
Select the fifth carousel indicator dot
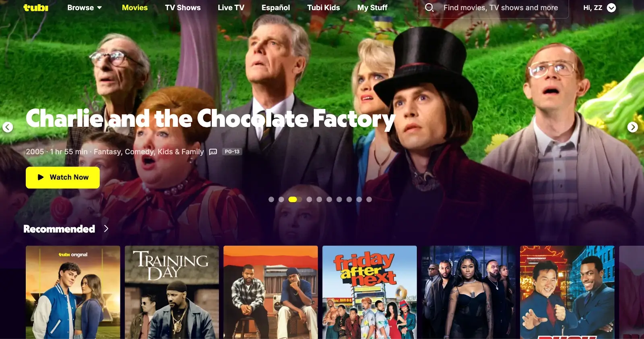pyautogui.click(x=319, y=200)
